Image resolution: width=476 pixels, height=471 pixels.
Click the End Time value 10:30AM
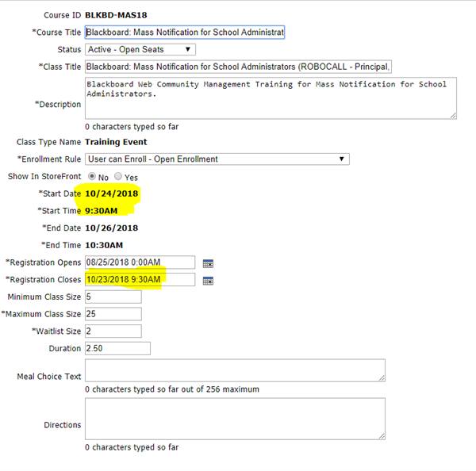[x=104, y=245]
